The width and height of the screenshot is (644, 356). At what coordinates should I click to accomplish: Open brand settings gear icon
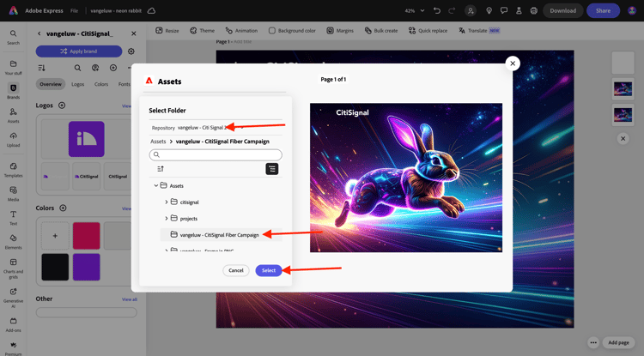[x=131, y=51]
